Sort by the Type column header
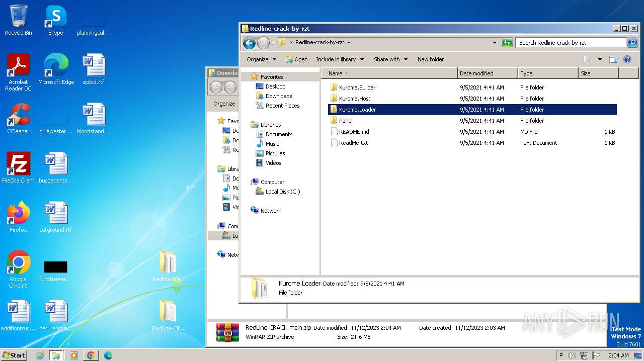The height and width of the screenshot is (362, 644). pos(548,73)
